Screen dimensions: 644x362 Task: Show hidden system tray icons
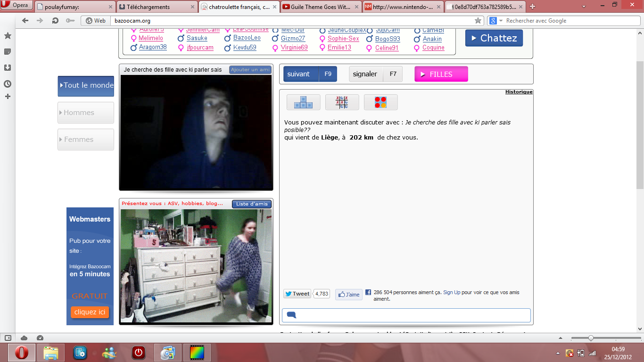(558, 353)
